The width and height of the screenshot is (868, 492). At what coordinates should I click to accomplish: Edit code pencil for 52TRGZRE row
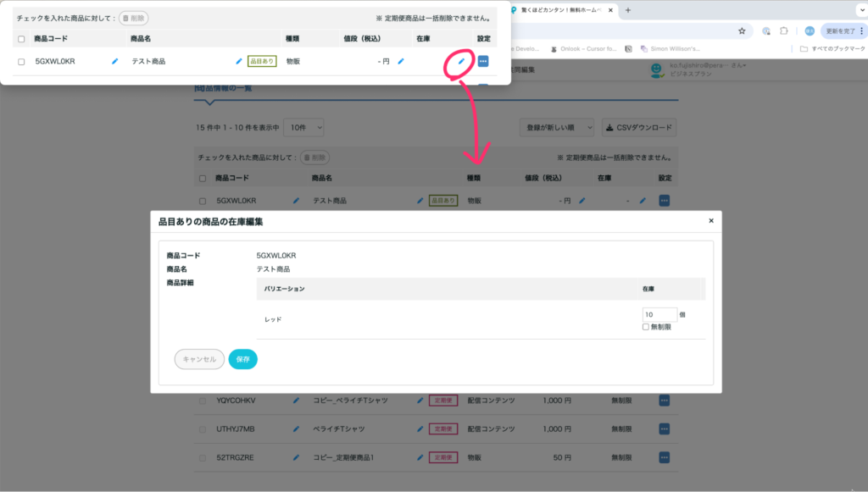pyautogui.click(x=296, y=457)
